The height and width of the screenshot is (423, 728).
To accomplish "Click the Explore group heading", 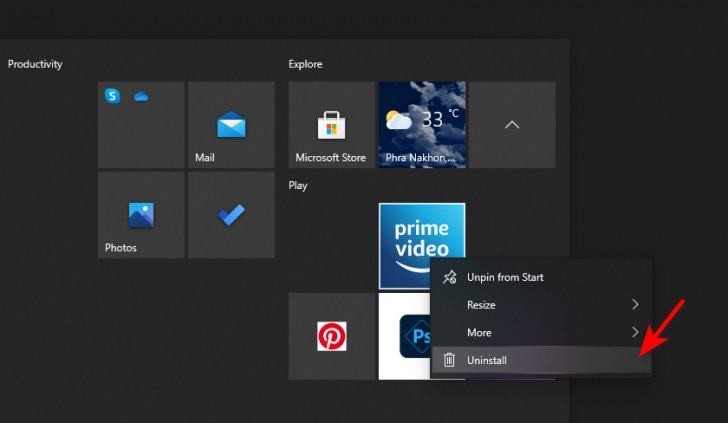I will 305,64.
